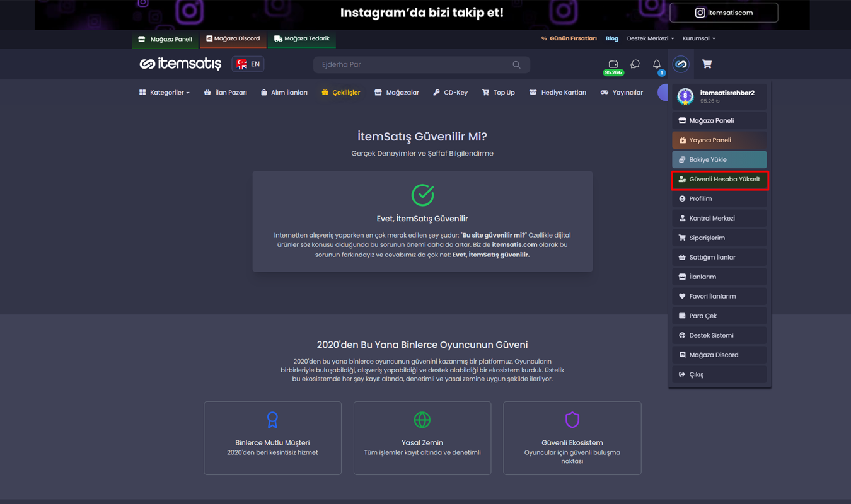Screen dimensions: 851x504
Task: Click the Yasal Zemin card
Action: [422, 438]
